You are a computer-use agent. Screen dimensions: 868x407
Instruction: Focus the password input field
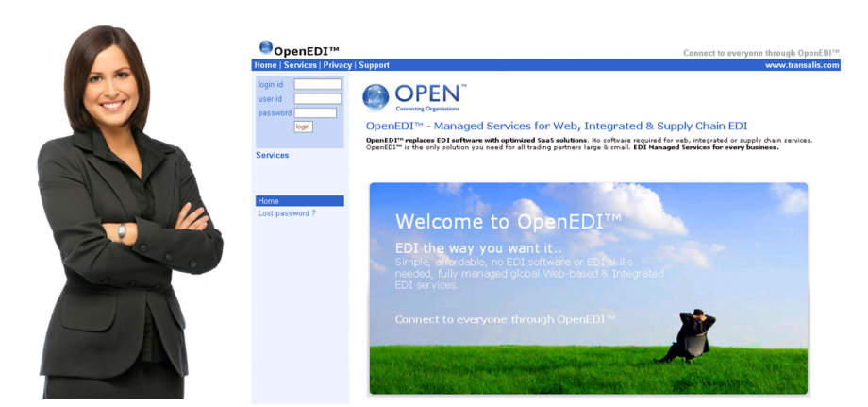pyautogui.click(x=315, y=113)
